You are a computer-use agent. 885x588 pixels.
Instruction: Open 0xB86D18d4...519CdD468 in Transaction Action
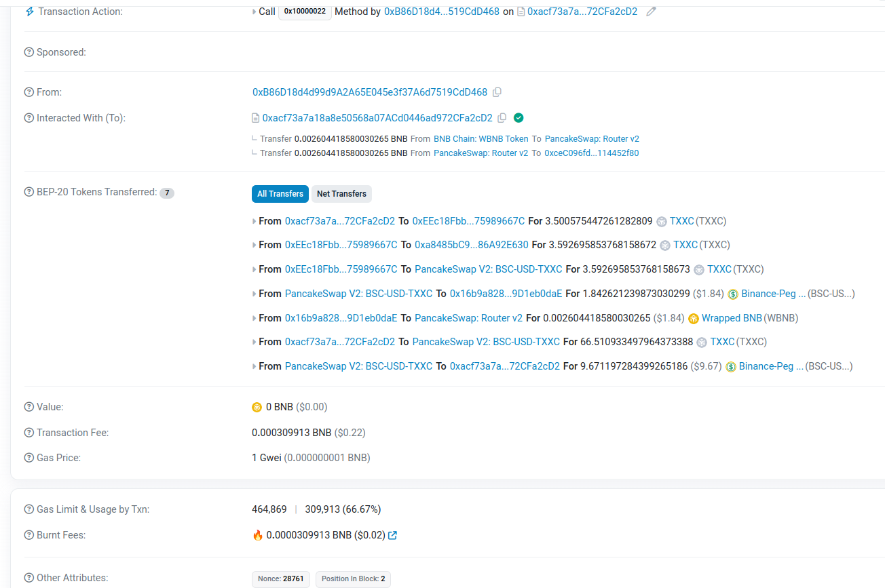(442, 12)
